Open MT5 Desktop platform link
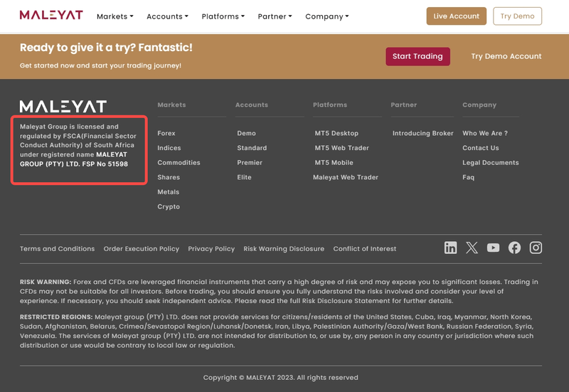This screenshot has width=569, height=392. tap(336, 133)
